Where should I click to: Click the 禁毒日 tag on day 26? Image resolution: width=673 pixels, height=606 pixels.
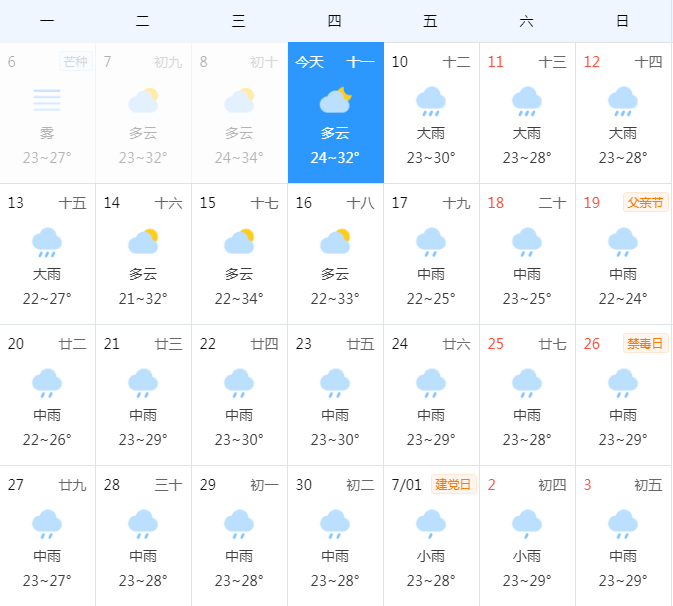[646, 343]
